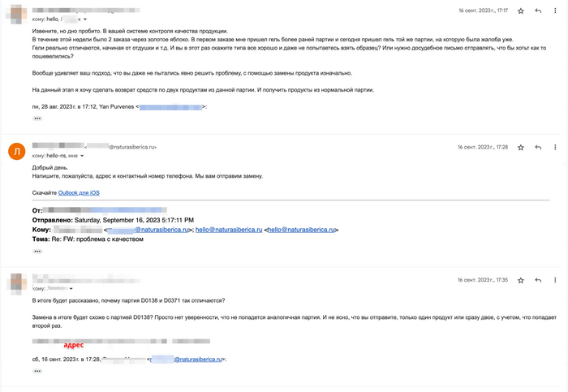This screenshot has width=568, height=392.
Task: Star the 17:17 message
Action: point(521,11)
